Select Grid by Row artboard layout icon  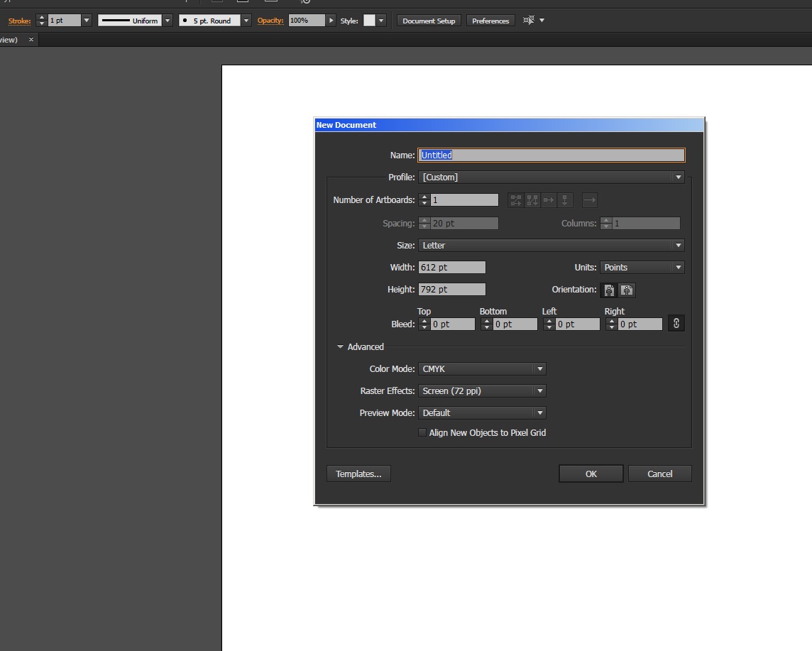coord(516,200)
